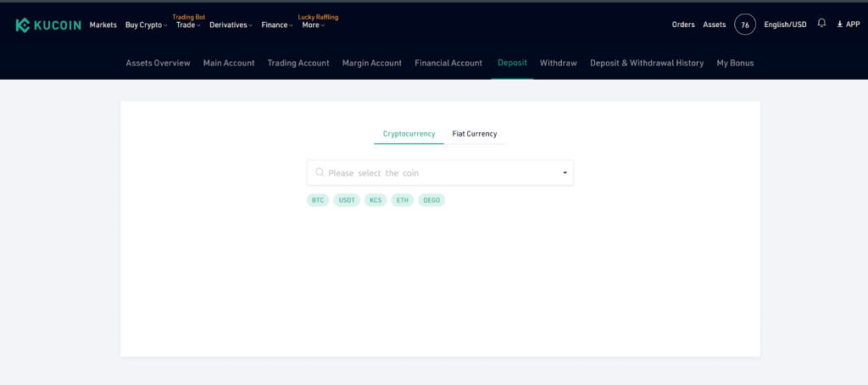Expand the Trade menu
Screen dimensions: 868x385
(x=188, y=25)
